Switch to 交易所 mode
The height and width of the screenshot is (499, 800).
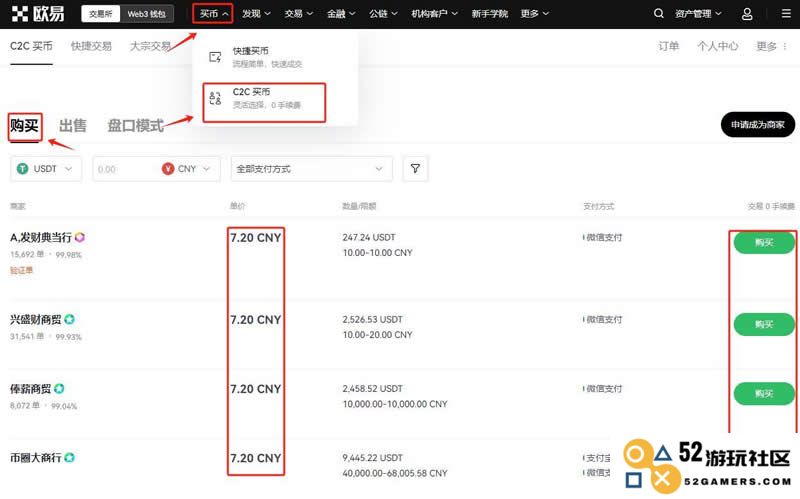point(101,14)
